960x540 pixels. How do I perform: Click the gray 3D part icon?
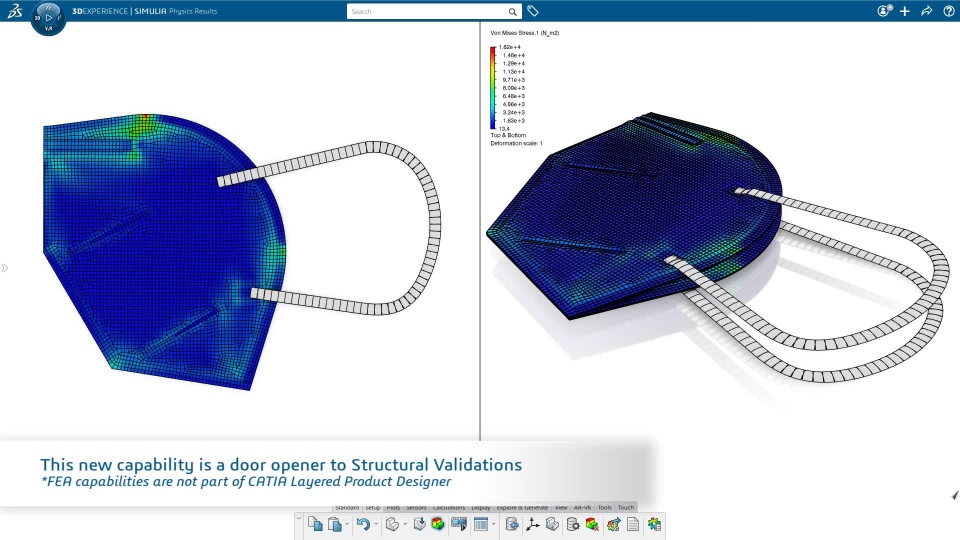392,525
